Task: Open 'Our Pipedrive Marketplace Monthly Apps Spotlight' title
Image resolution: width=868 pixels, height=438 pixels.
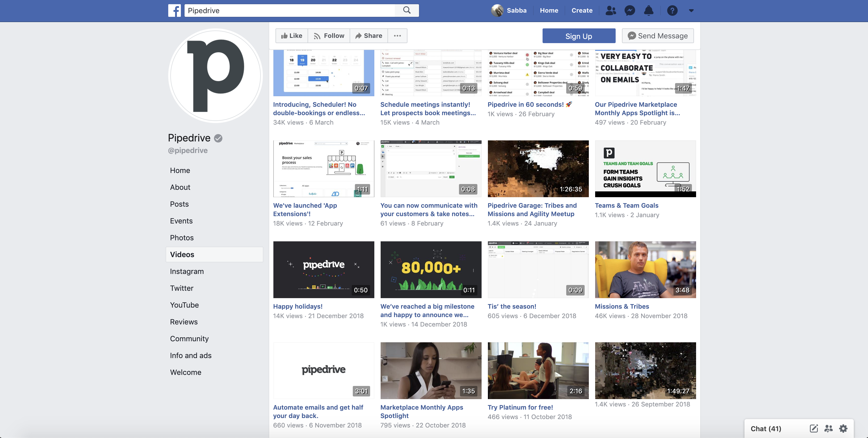Action: click(637, 109)
